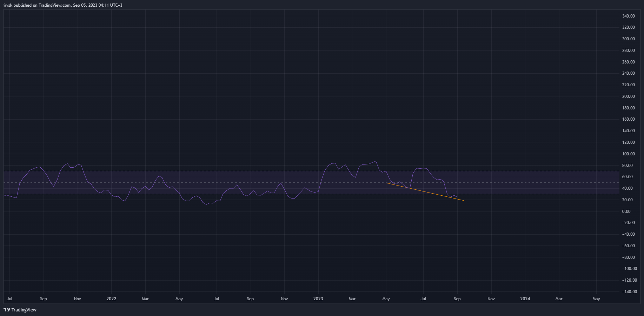Viewport: 644px width, 316px height.
Task: Select the 200.00 price label
Action: 628,96
